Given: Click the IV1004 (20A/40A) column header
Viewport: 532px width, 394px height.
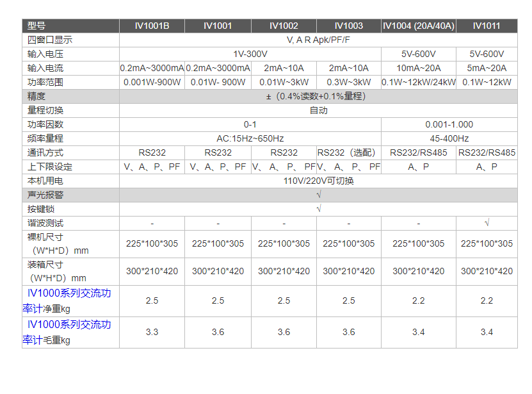Looking at the screenshot, I should click(x=418, y=26).
